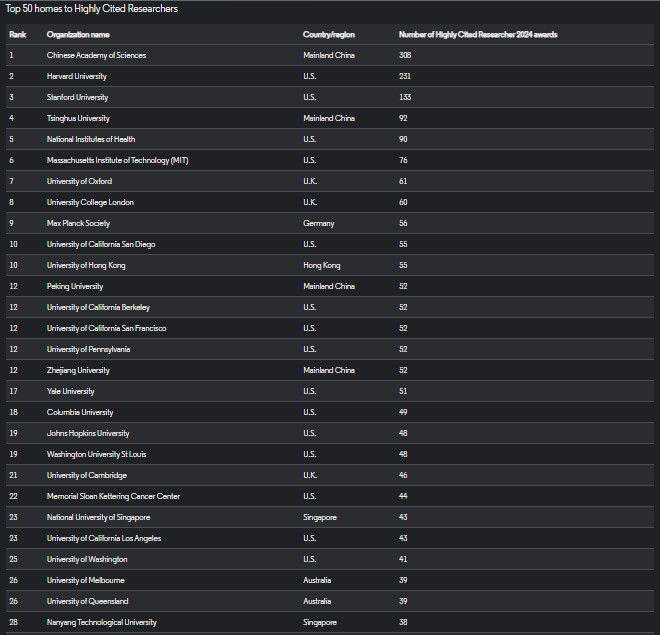Click University of Oxford entry
This screenshot has height=635, width=660.
point(79,181)
